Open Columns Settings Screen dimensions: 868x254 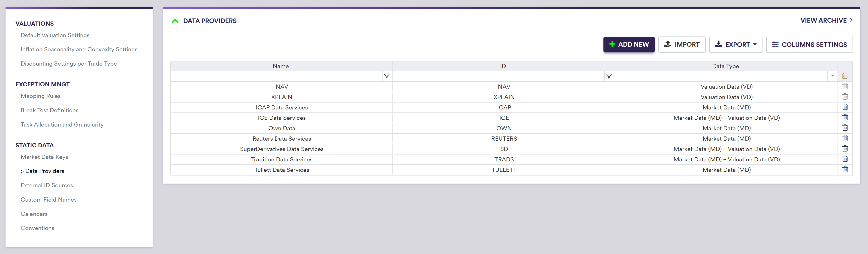pyautogui.click(x=809, y=45)
